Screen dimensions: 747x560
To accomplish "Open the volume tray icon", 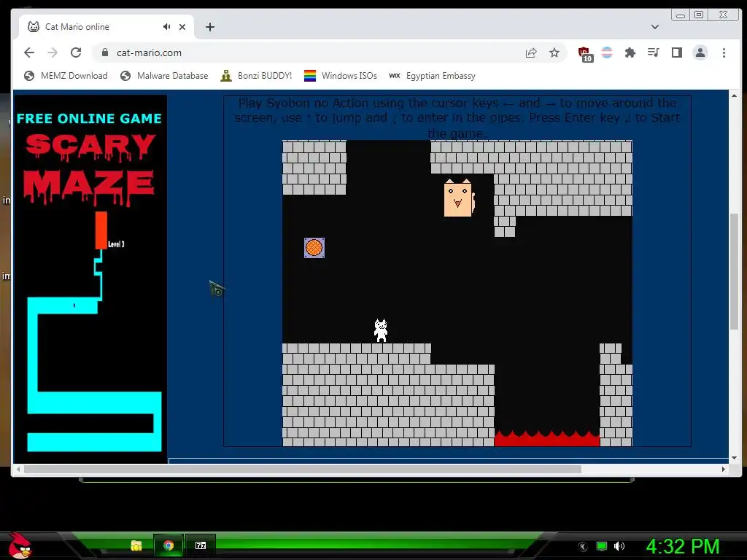I will pyautogui.click(x=619, y=546).
